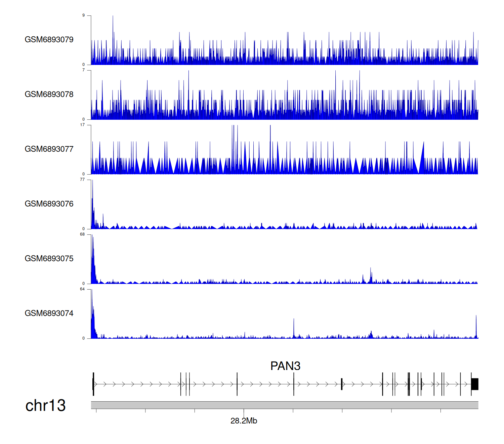Viewport: 504px width, 444px height.
Task: Click the gray chromosome ideogram bar
Action: tap(284, 405)
